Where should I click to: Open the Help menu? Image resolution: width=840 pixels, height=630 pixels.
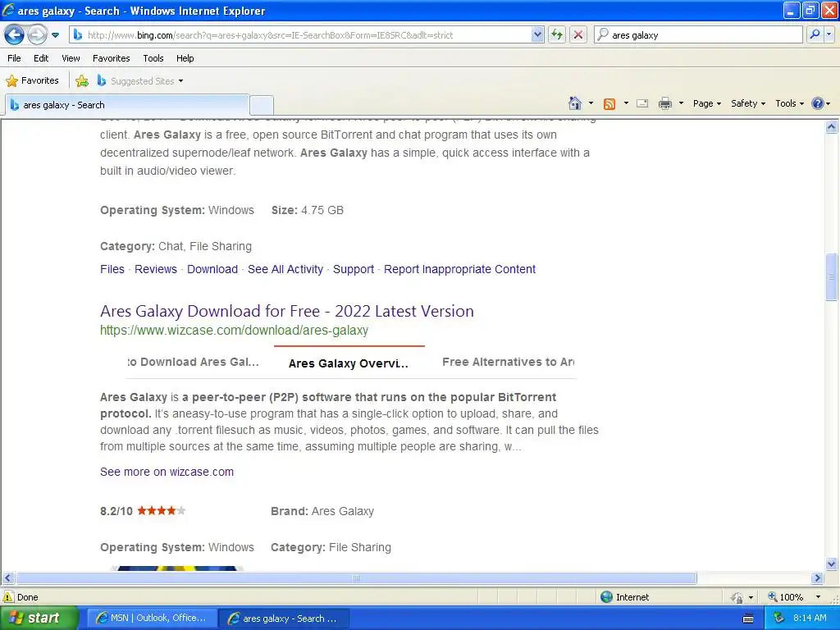point(185,58)
